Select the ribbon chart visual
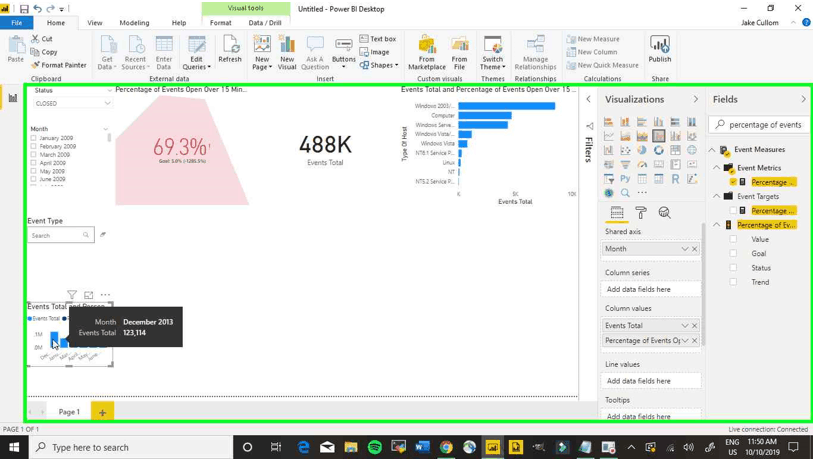 click(x=692, y=136)
